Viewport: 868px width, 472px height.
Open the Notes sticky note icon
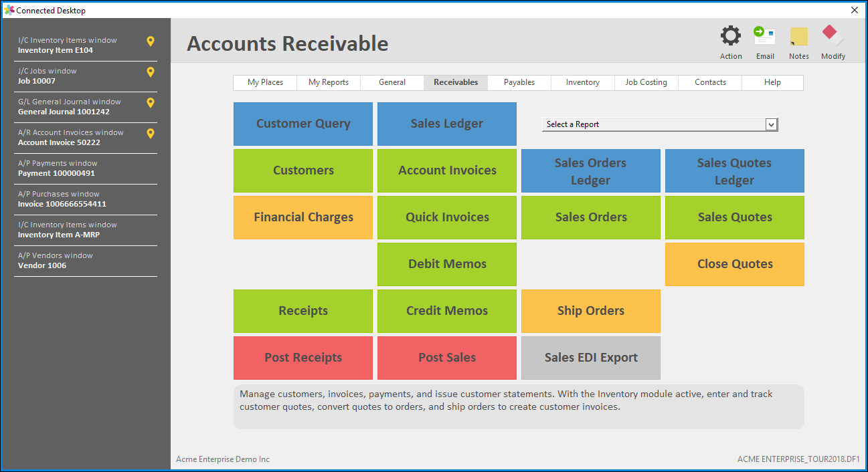click(798, 37)
